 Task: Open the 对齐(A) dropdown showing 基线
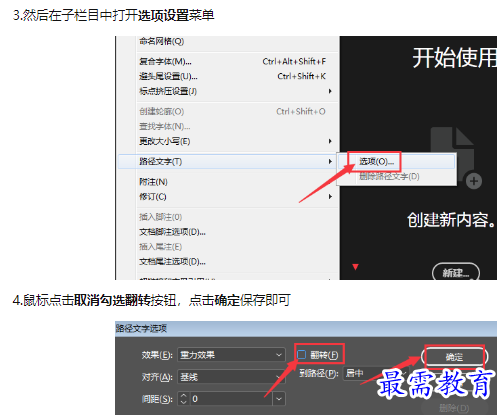[231, 377]
